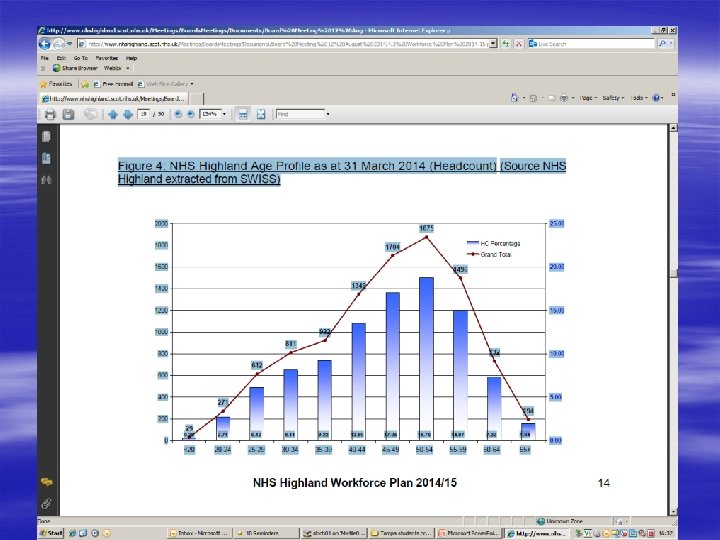
Task: Open the Tools dropdown menu
Action: click(639, 98)
